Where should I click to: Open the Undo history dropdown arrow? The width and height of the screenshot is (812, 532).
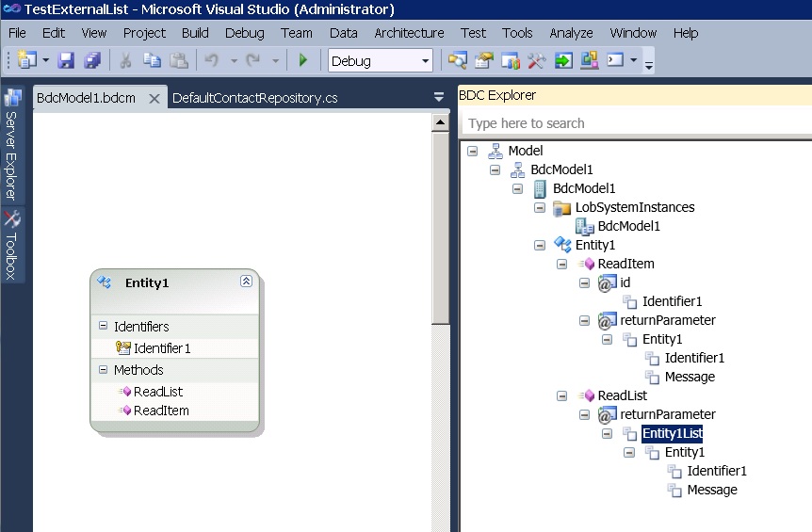point(234,60)
